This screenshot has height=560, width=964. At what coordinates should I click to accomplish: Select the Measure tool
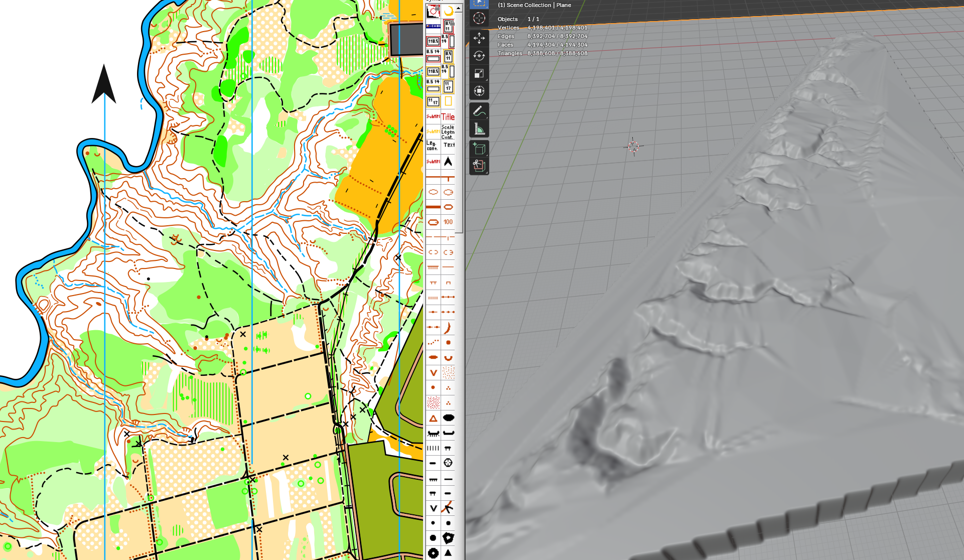click(x=479, y=129)
